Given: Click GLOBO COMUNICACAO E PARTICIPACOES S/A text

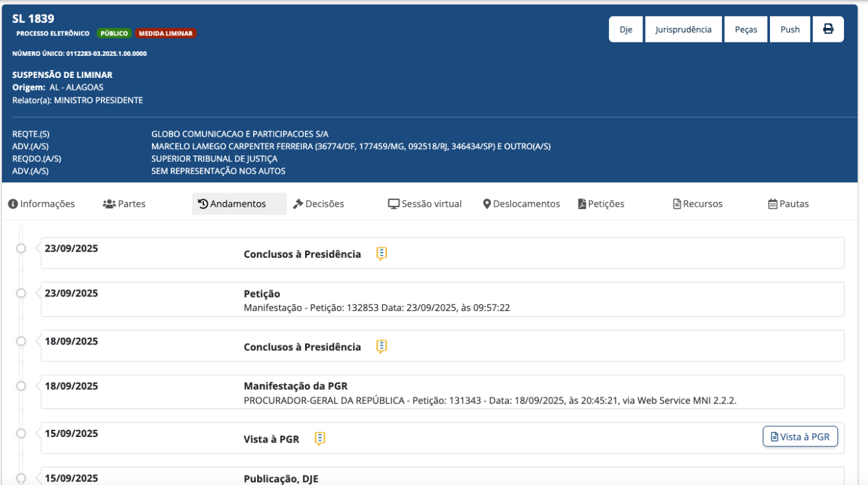Looking at the screenshot, I should pyautogui.click(x=240, y=134).
